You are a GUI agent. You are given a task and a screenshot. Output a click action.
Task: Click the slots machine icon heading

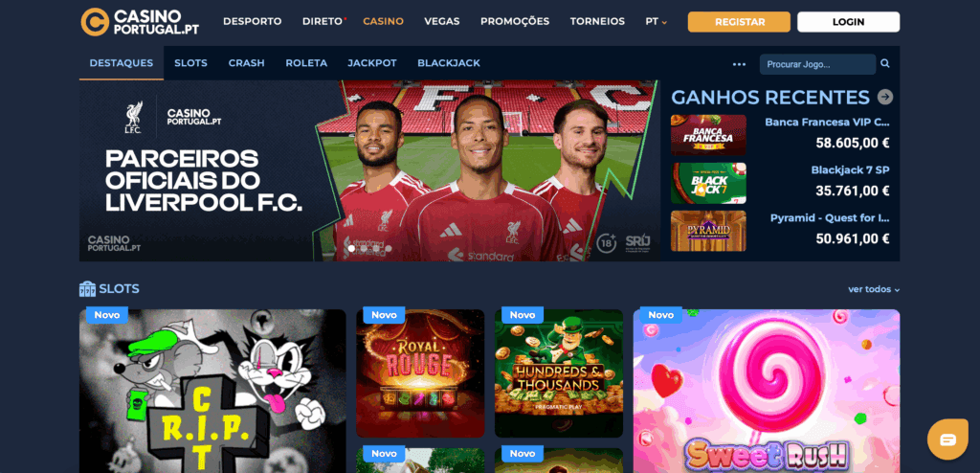pos(87,288)
